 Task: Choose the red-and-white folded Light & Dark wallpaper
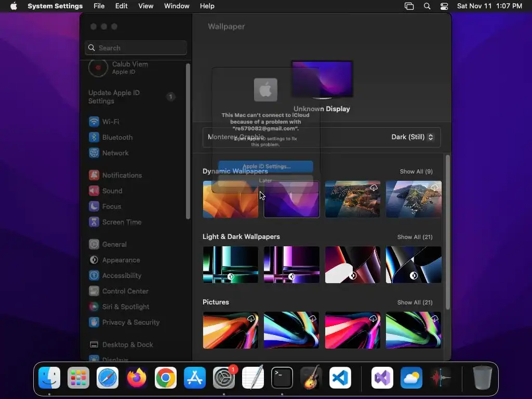pyautogui.click(x=353, y=264)
